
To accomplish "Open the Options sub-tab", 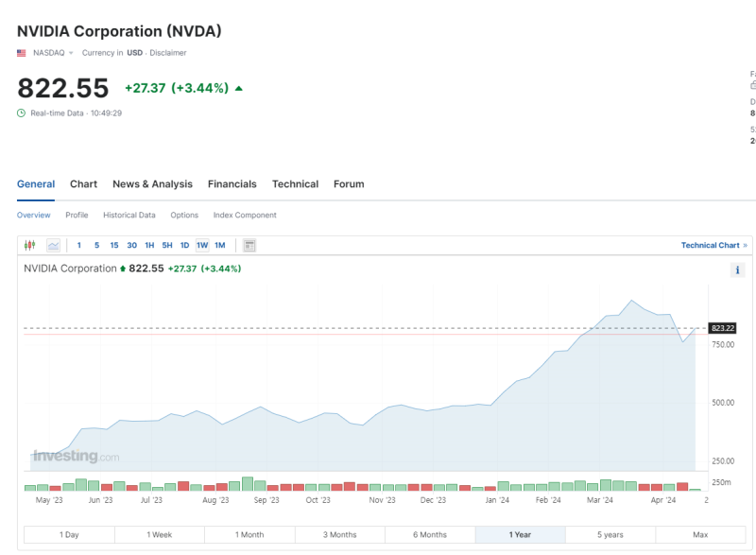I will 184,215.
